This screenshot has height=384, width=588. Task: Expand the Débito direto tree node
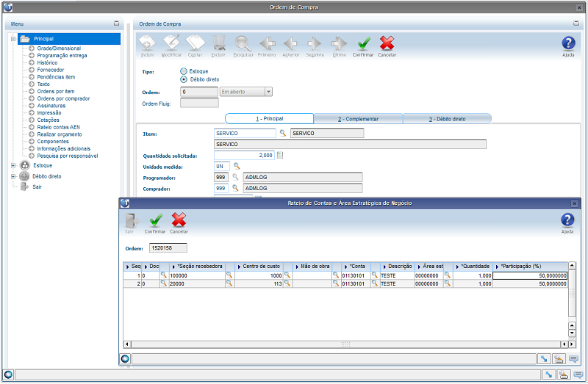click(13, 176)
